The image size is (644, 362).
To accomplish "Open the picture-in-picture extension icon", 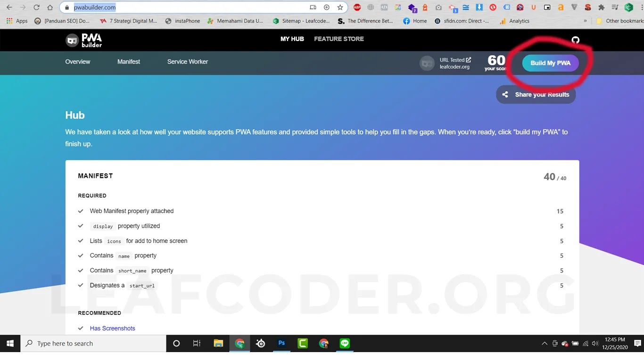I will [547, 8].
